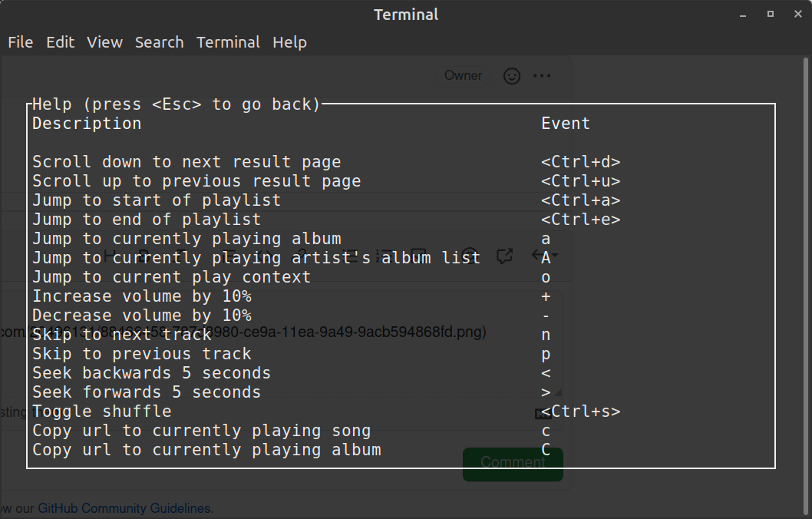Open the Search menu

tap(159, 42)
